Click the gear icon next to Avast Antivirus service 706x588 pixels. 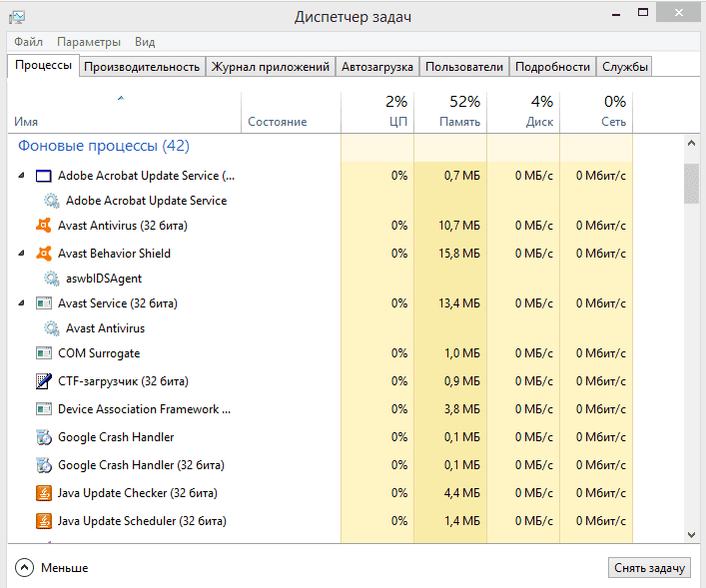(x=51, y=328)
